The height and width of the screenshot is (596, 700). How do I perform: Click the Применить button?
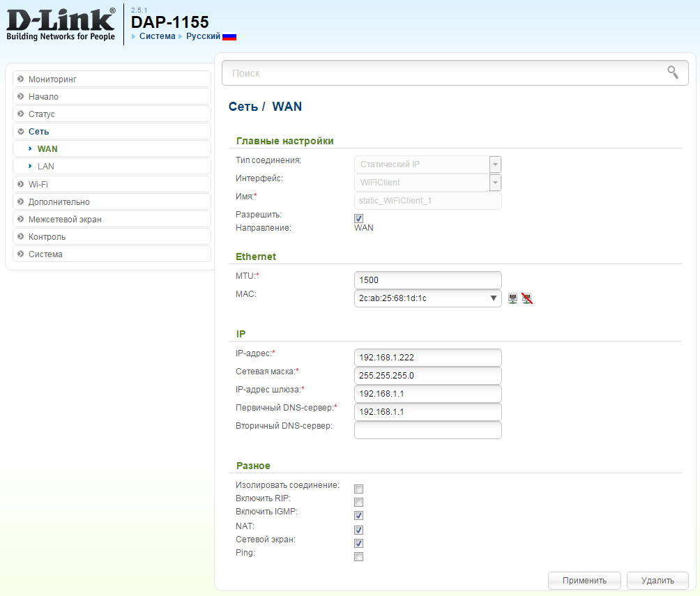pyautogui.click(x=584, y=580)
